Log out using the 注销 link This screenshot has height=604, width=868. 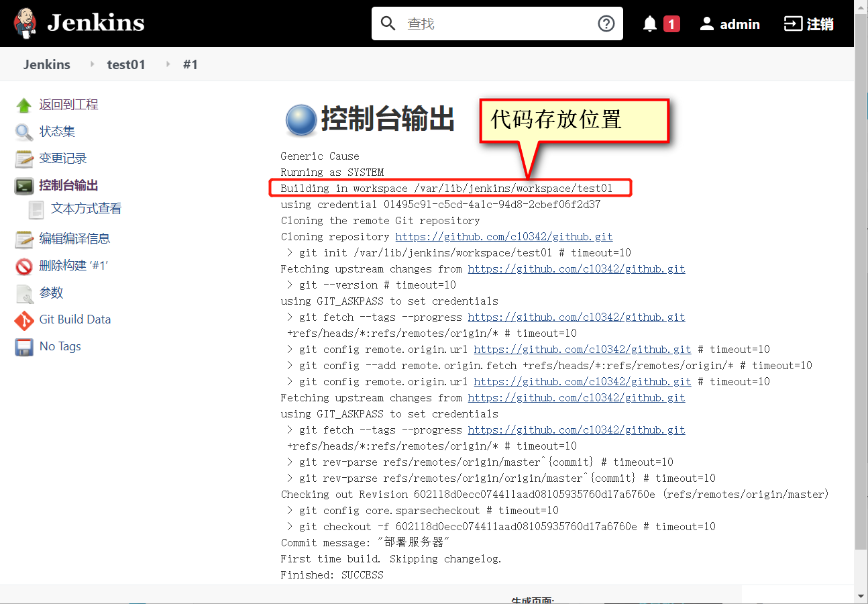tap(820, 24)
